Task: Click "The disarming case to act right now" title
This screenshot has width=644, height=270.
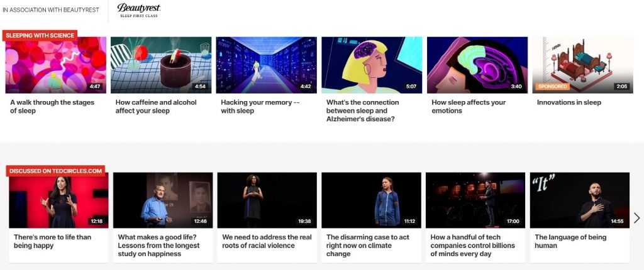Action: coord(367,246)
